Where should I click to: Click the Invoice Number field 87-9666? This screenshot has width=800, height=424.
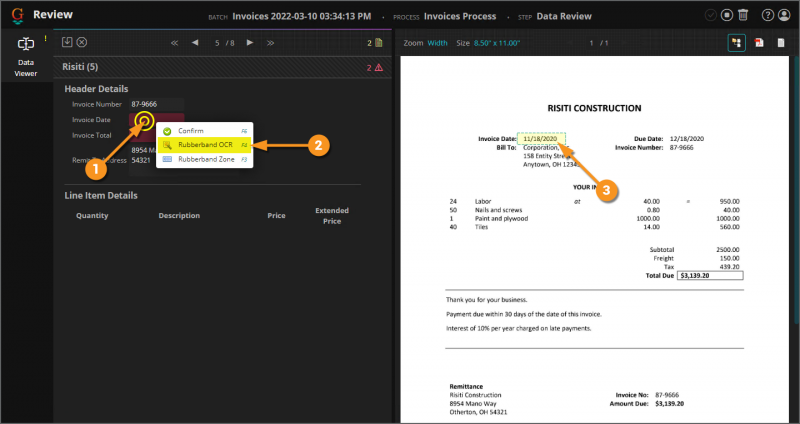(156, 104)
